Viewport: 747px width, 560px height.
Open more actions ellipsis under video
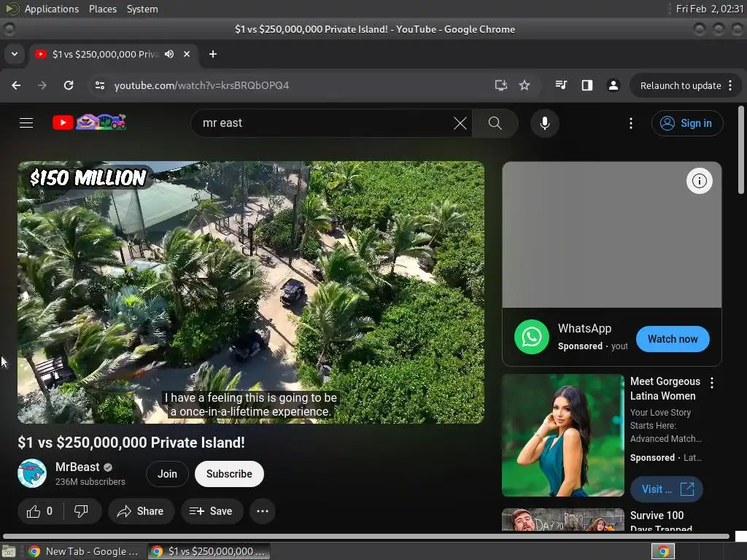[x=263, y=511]
